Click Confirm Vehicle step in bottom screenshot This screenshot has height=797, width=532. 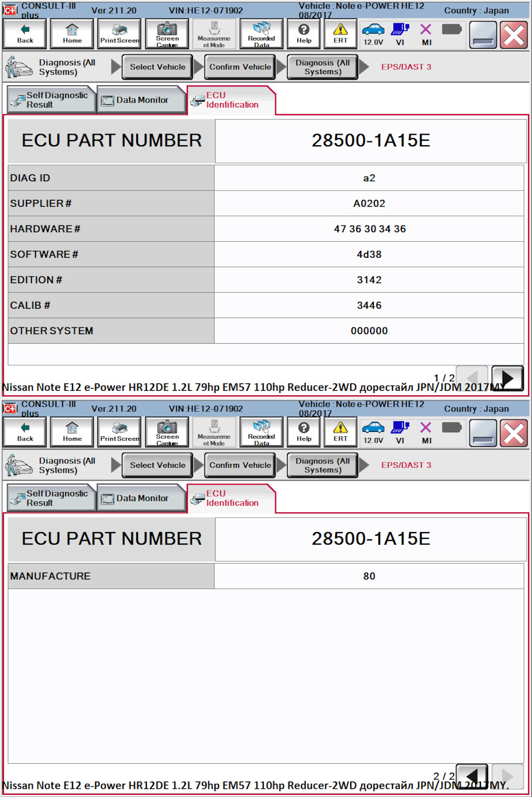point(240,466)
